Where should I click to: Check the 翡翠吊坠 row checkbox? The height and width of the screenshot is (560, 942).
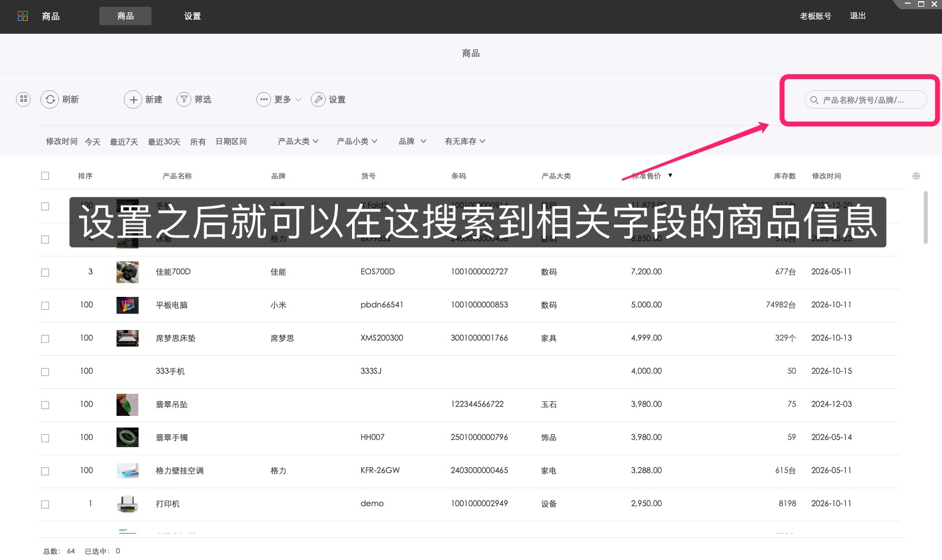coord(45,405)
